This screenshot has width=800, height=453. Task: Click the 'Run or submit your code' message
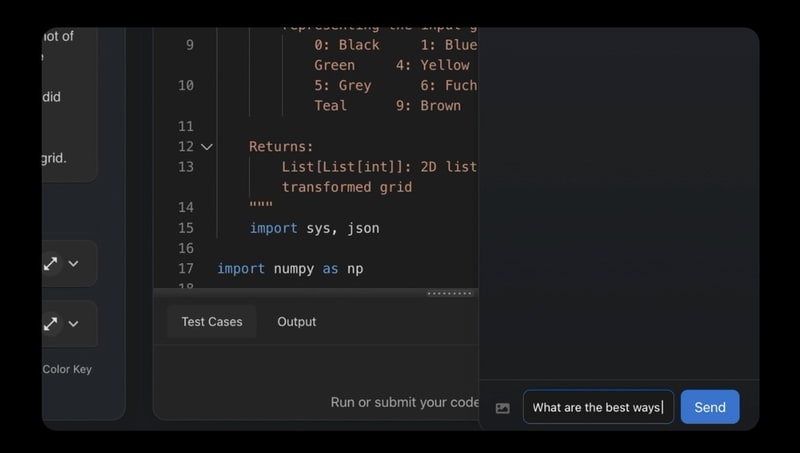[404, 402]
